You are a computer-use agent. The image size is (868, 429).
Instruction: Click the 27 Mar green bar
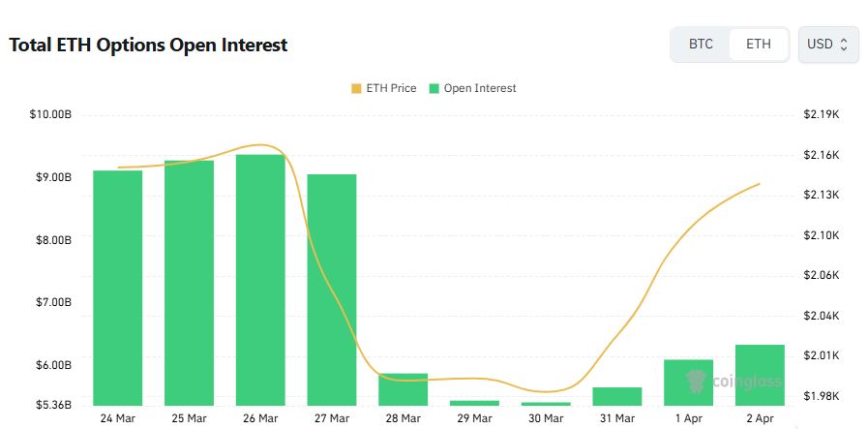pos(332,290)
